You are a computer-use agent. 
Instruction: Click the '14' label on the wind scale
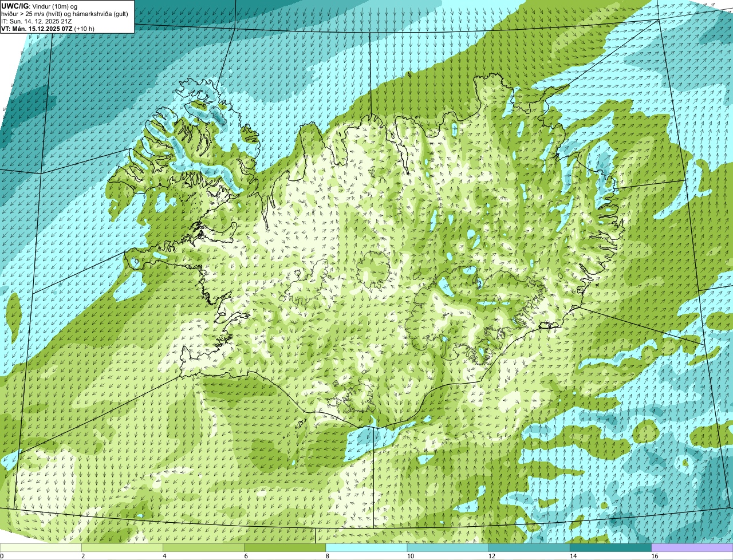pos(573,556)
